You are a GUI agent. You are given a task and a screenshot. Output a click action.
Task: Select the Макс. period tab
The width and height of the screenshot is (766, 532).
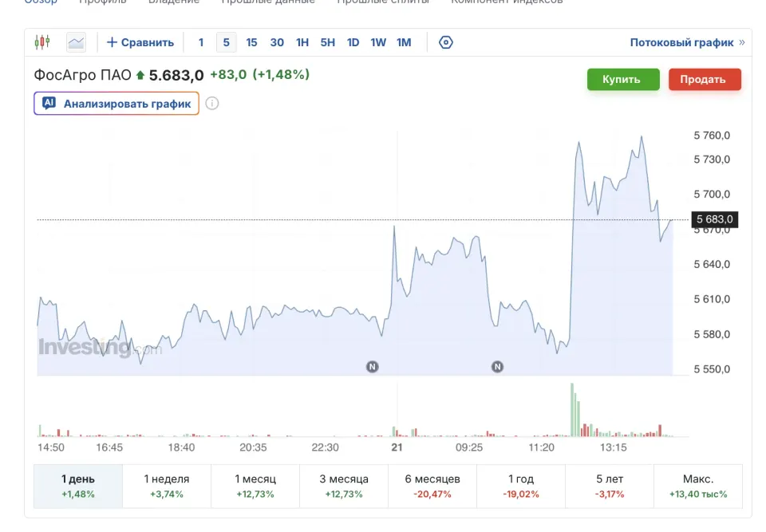(x=698, y=486)
